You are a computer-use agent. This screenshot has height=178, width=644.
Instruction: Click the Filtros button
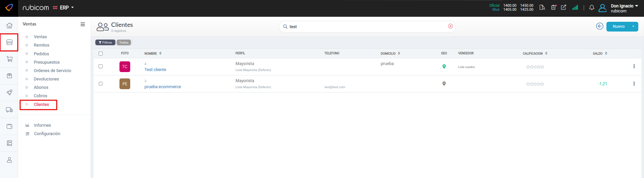[105, 43]
